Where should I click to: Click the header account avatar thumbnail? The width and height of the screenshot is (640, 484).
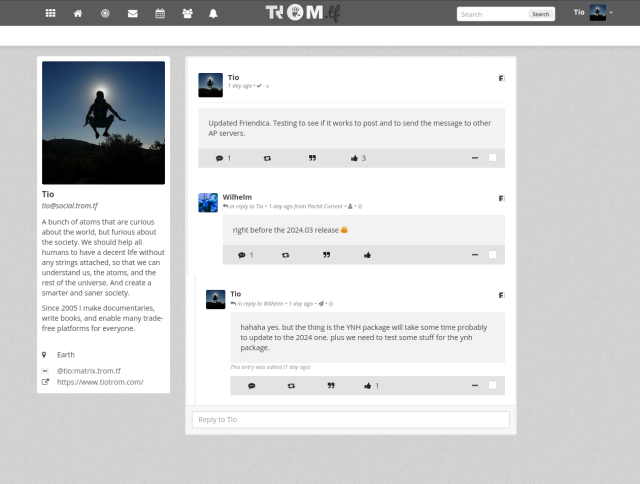tap(598, 13)
